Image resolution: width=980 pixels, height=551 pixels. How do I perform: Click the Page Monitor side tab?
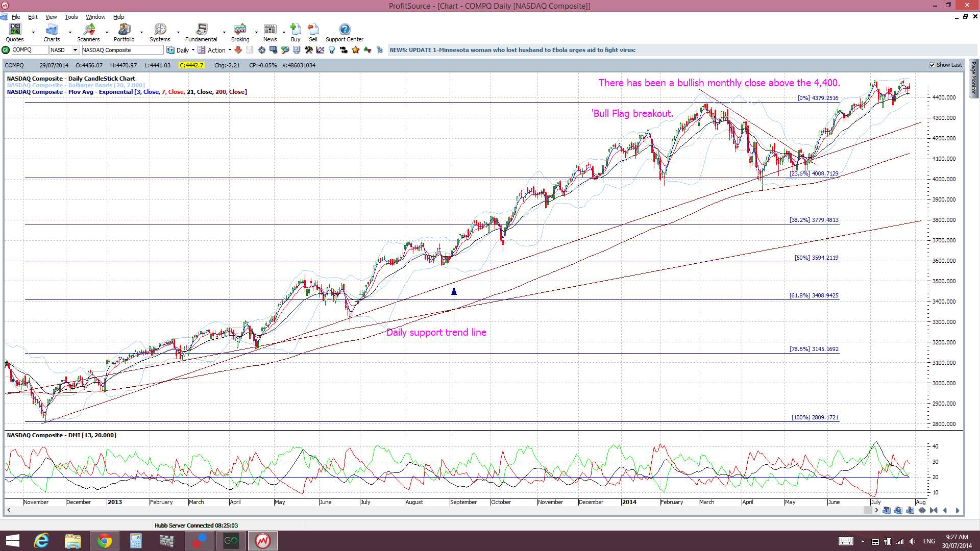(974, 78)
